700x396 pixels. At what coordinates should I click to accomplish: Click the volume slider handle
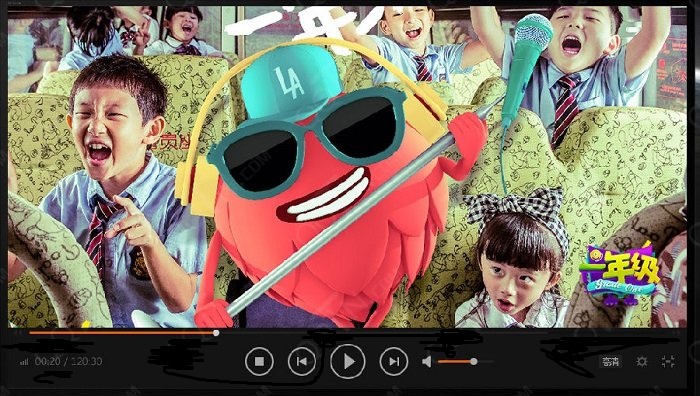click(474, 361)
